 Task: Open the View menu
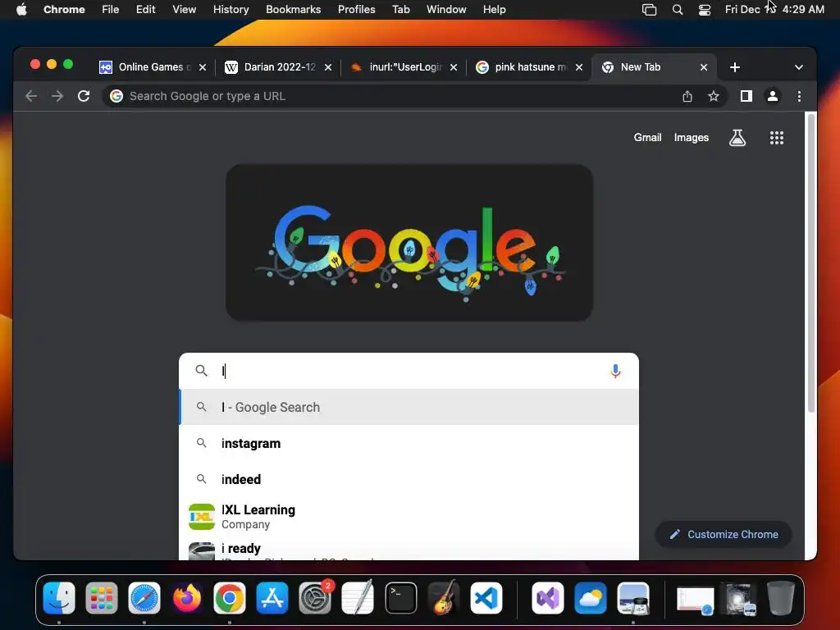click(x=185, y=9)
